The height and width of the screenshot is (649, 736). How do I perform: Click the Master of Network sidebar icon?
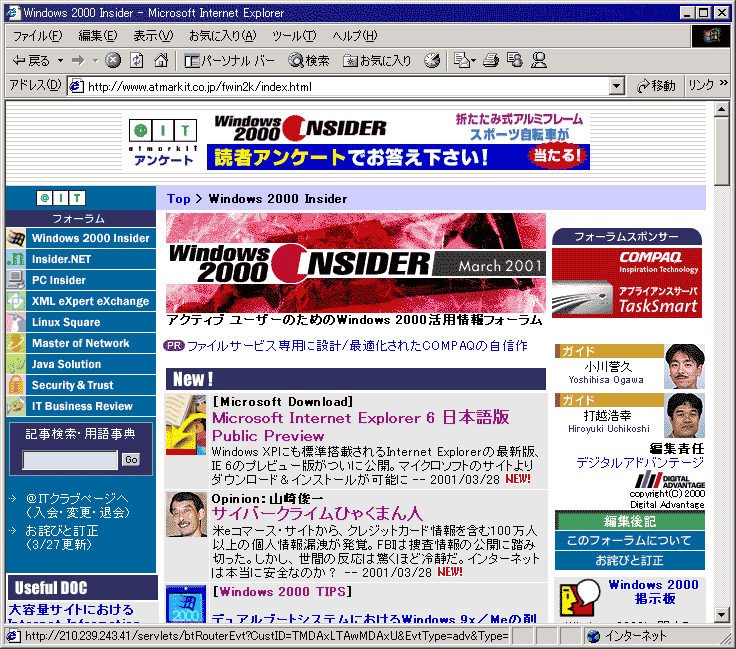(16, 343)
